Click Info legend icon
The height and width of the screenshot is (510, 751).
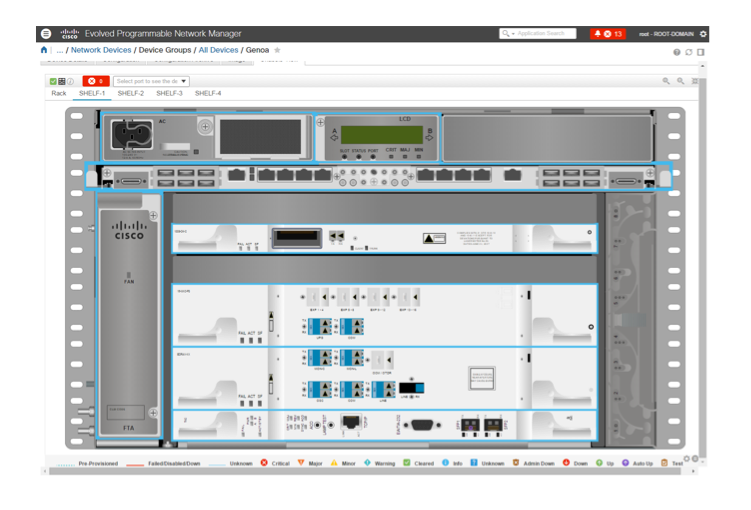coord(445,463)
